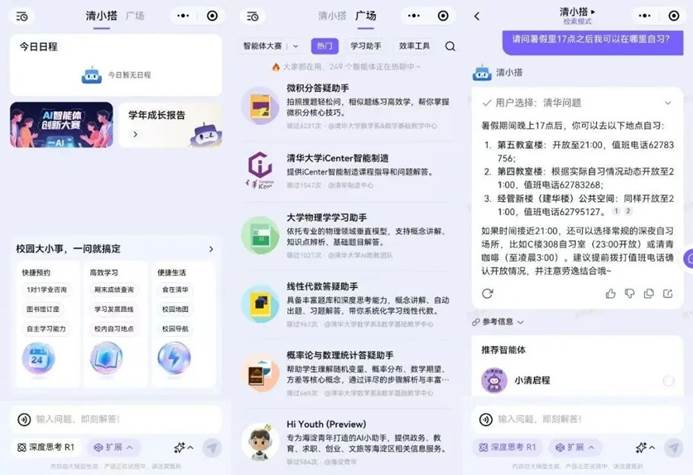
Task: Select 清小搭 tab in left home screen
Action: click(102, 16)
